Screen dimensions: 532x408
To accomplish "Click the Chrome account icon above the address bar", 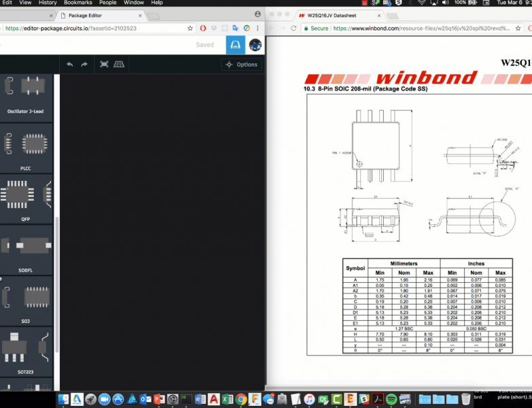I will tap(258, 14).
